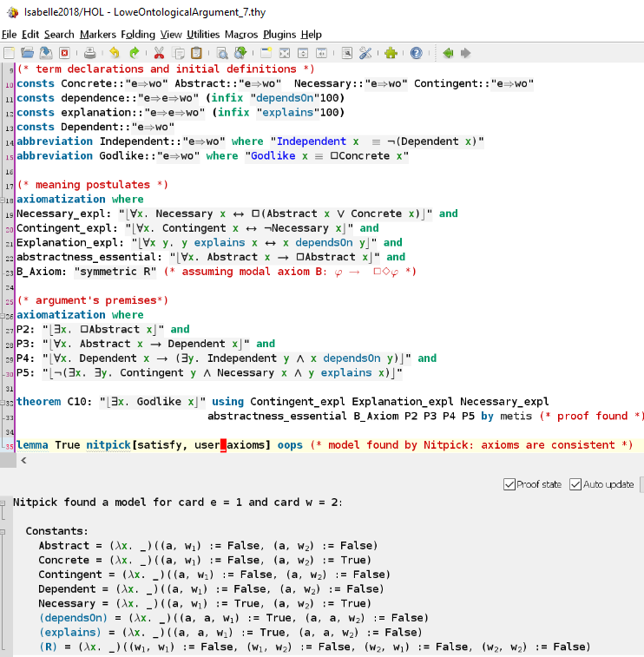Collapse fold at line 26 axiomatization

click(x=2, y=316)
